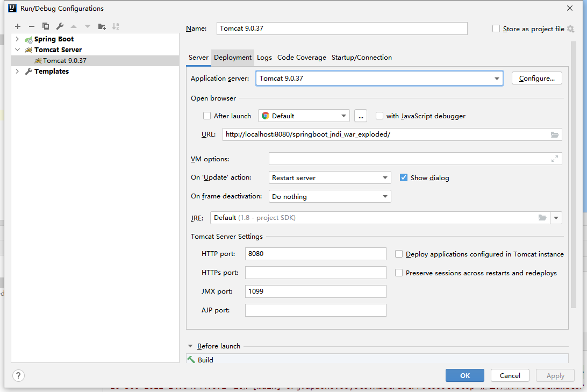The height and width of the screenshot is (392, 587).
Task: Switch to the Logs tab
Action: click(x=264, y=58)
